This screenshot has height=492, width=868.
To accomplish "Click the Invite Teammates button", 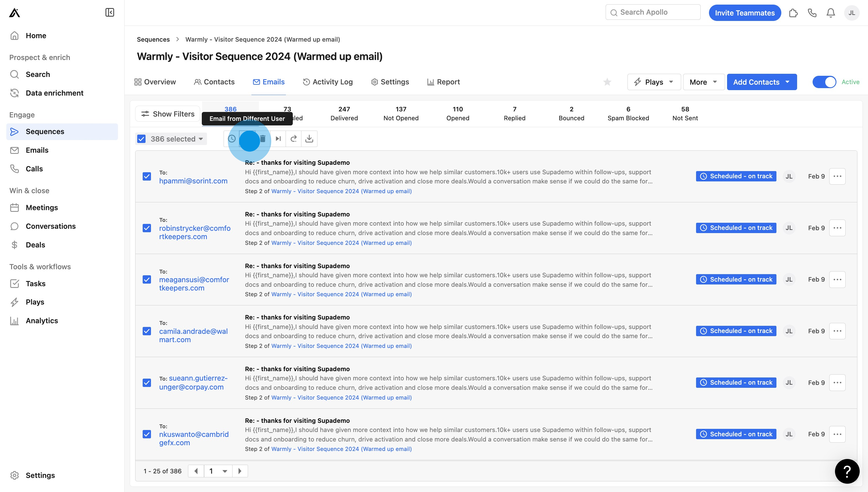I will pyautogui.click(x=745, y=13).
